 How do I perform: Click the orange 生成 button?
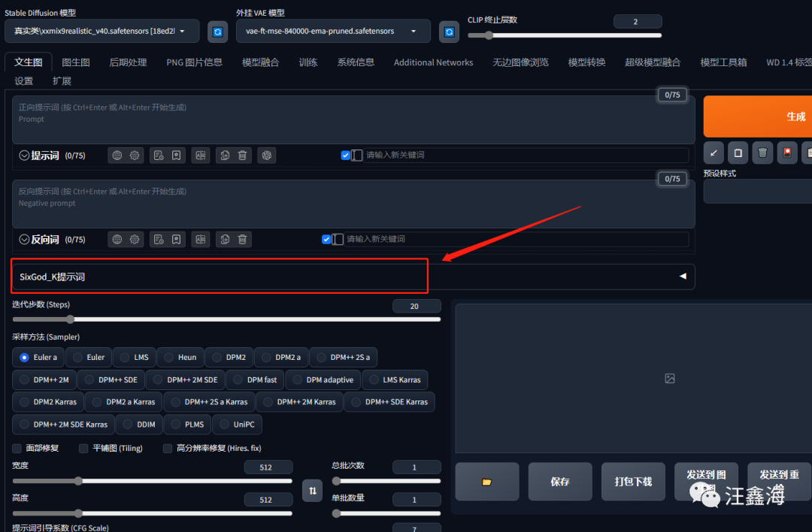[758, 116]
